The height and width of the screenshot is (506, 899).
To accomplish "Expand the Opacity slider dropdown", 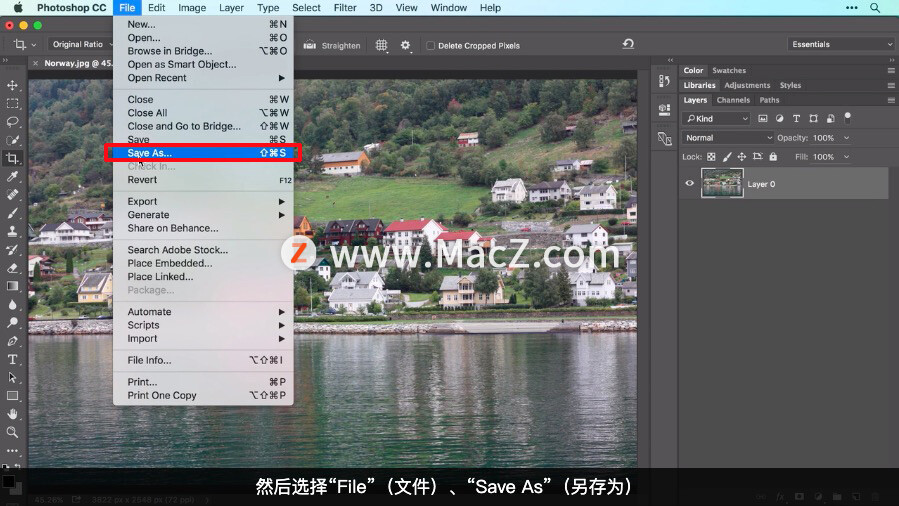I will [x=846, y=138].
